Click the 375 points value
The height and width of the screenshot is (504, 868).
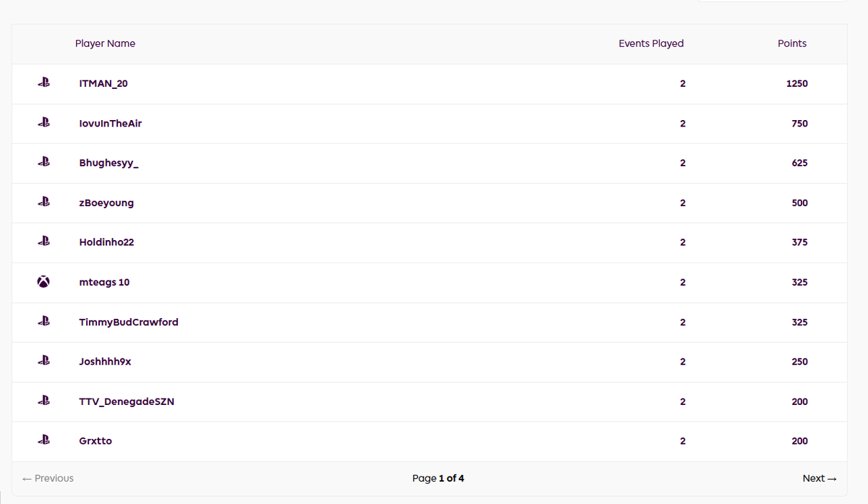[x=799, y=242]
